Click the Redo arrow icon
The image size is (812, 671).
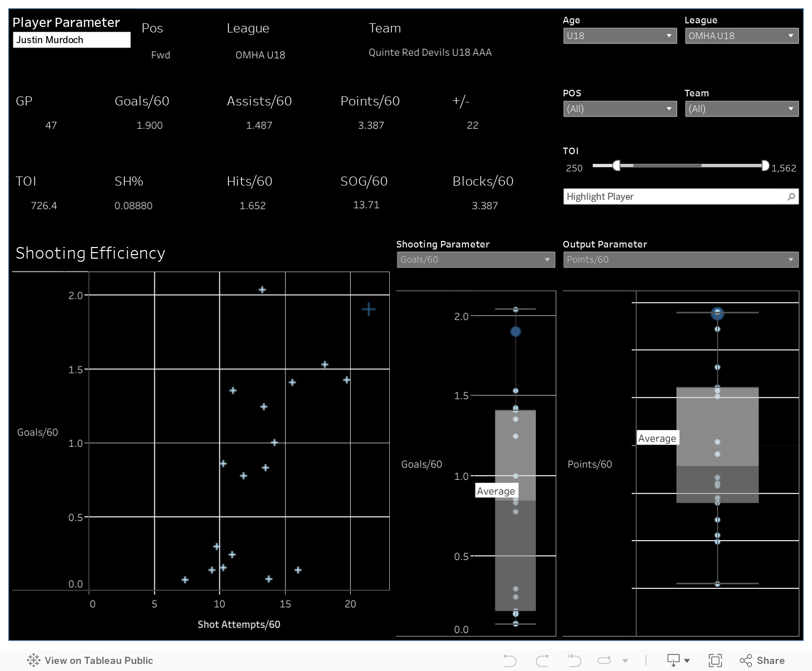click(543, 660)
